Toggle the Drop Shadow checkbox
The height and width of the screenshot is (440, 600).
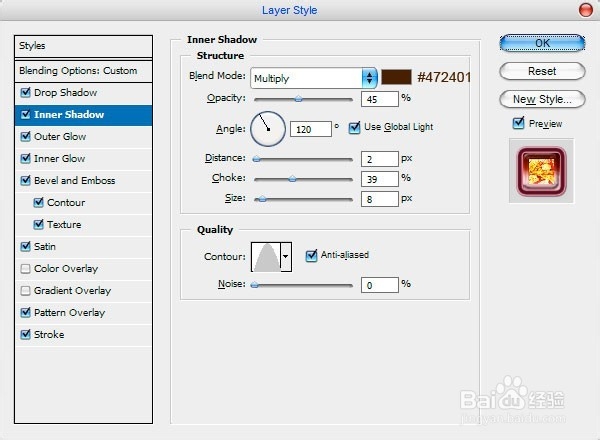coord(26,92)
